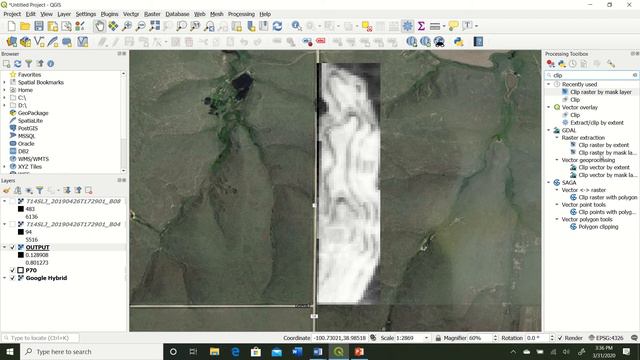This screenshot has height=360, width=640.
Task: Toggle the Render checkbox in status bar
Action: (x=560, y=338)
